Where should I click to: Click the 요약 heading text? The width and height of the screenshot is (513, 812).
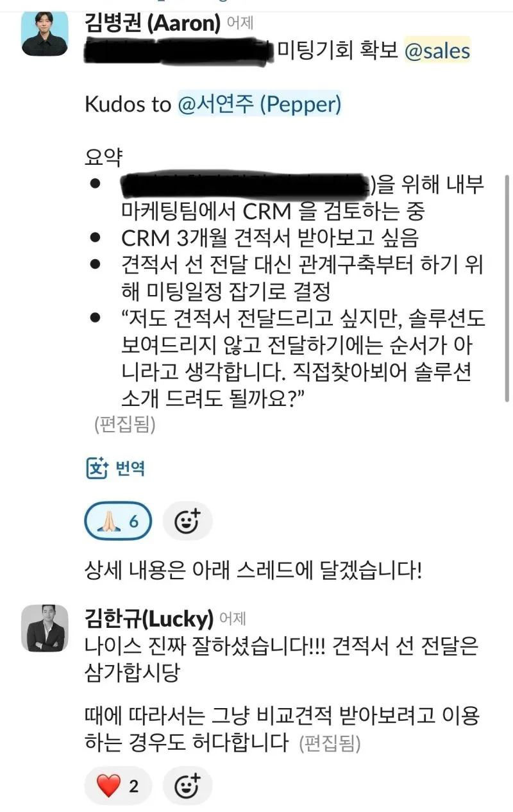(103, 157)
